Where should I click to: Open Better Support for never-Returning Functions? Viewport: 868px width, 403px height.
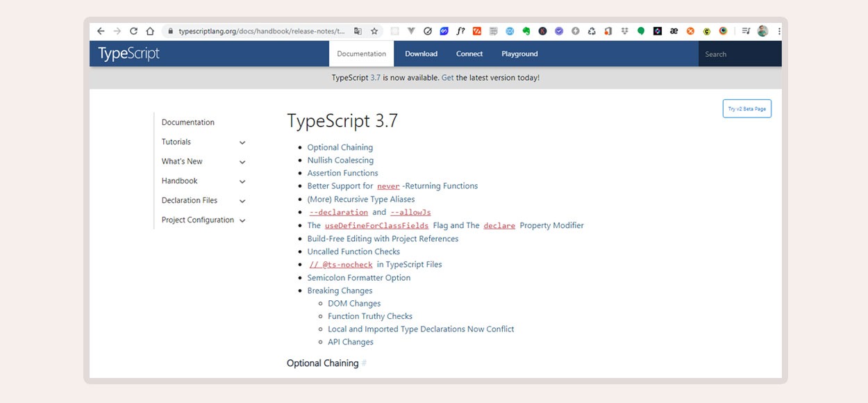click(x=392, y=186)
